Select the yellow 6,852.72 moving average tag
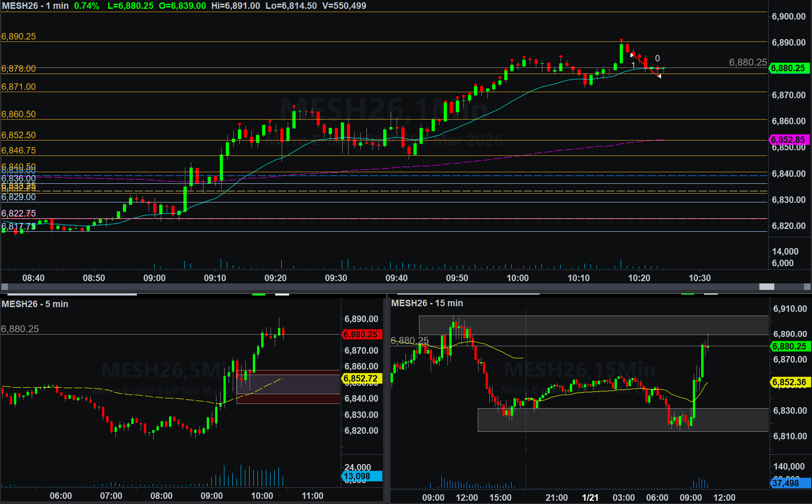 tap(362, 379)
